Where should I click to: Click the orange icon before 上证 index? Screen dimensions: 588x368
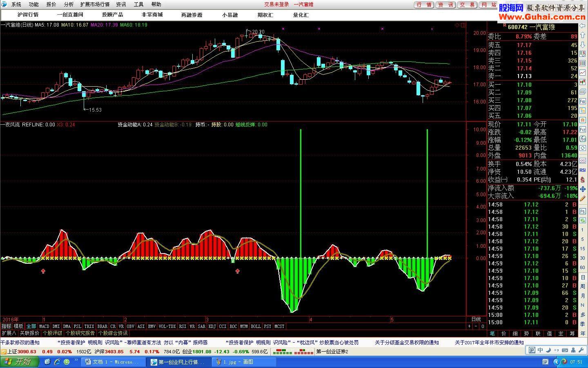(4, 352)
